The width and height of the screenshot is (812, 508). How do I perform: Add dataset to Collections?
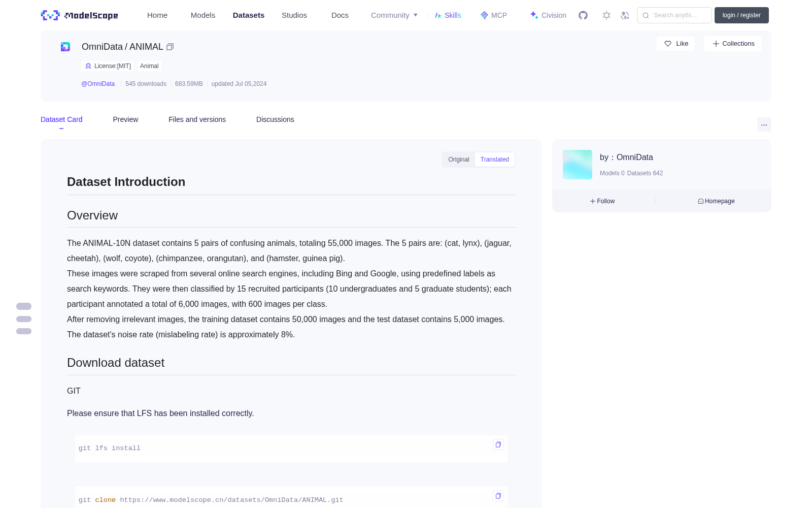point(733,44)
